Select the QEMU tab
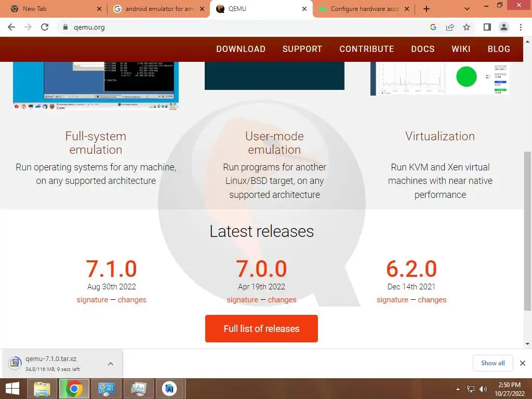This screenshot has height=399, width=532. pyautogui.click(x=261, y=9)
